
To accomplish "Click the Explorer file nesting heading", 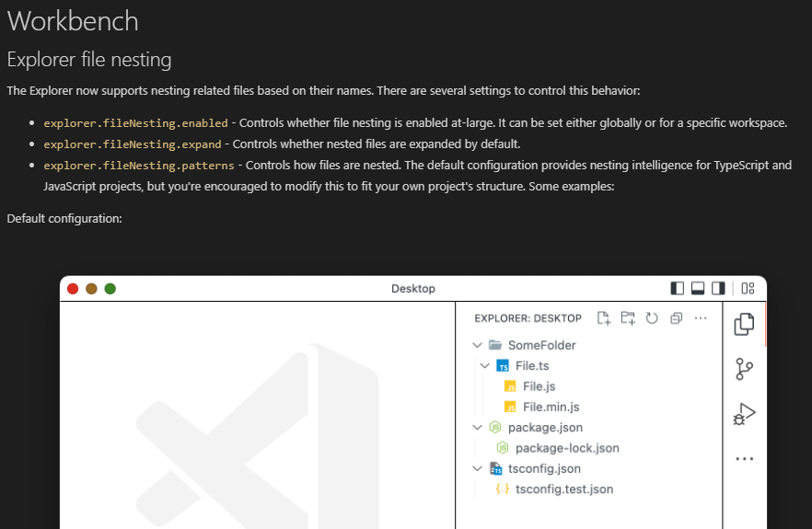I will (x=89, y=60).
